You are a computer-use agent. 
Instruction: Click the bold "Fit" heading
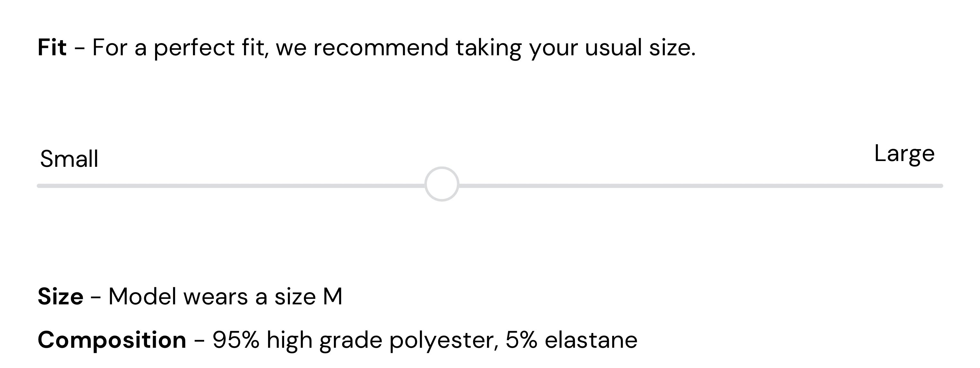pos(52,48)
